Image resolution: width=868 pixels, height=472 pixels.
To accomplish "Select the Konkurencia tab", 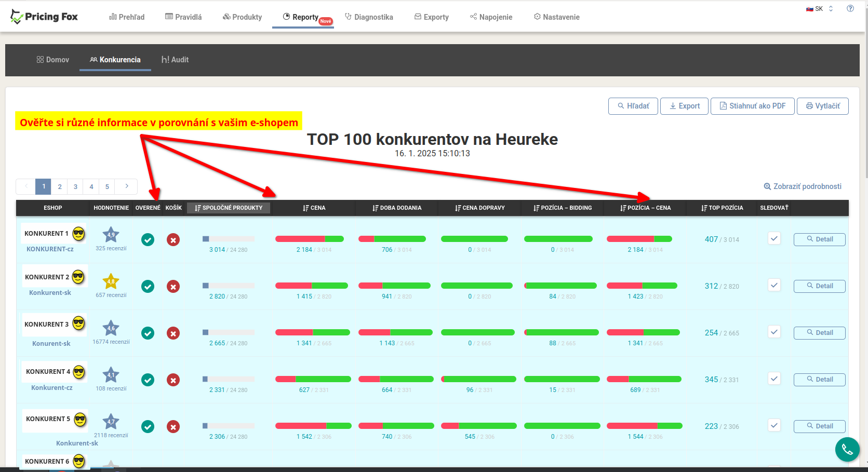I will click(115, 60).
